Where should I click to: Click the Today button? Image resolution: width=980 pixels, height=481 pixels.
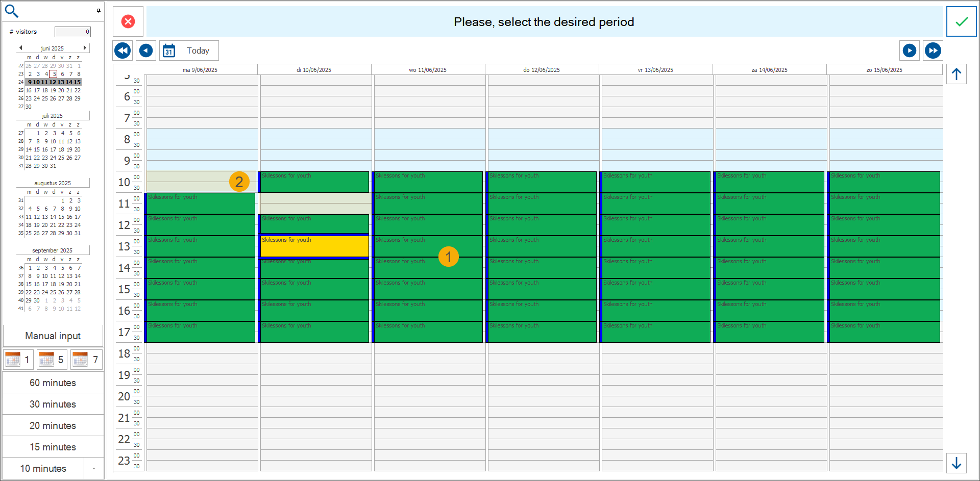189,50
